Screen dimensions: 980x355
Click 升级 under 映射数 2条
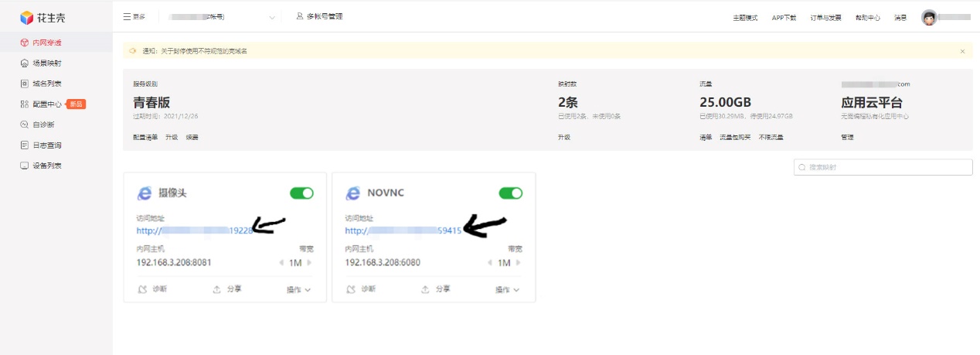564,137
